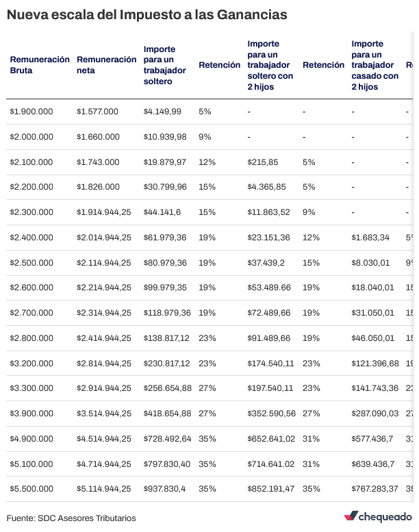
Task: Click the casado con 2 hijos header
Action: click(374, 65)
